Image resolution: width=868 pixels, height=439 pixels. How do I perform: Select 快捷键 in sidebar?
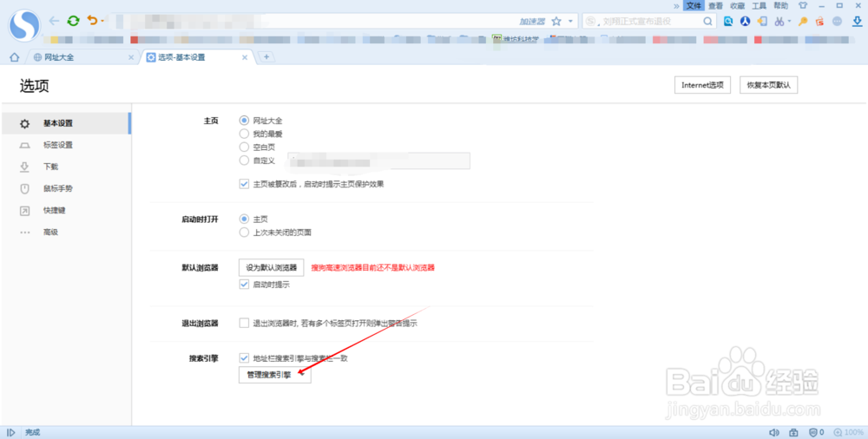(x=66, y=210)
